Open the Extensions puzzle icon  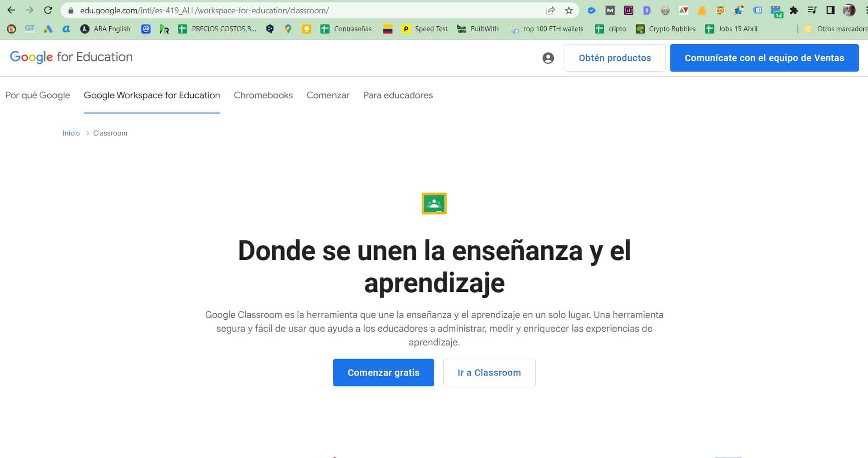click(x=794, y=11)
